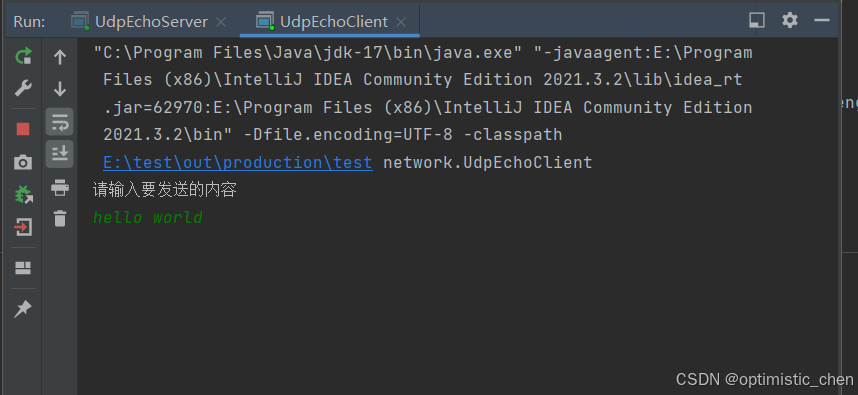The width and height of the screenshot is (858, 395).
Task: Toggle scroll to end of console
Action: pos(60,154)
